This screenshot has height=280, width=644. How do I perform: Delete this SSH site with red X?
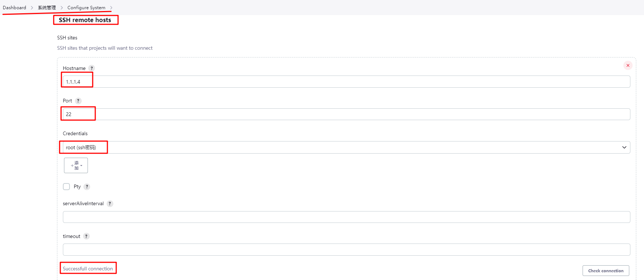(x=628, y=66)
